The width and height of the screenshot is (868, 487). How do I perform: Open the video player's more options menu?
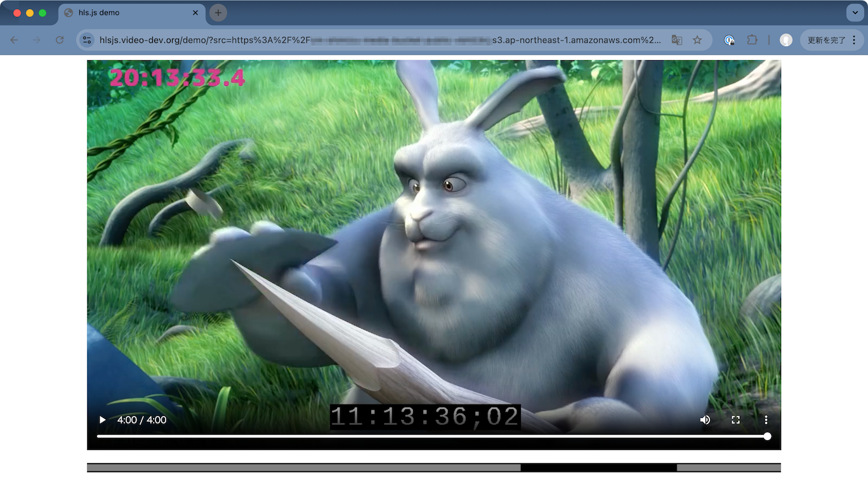(x=766, y=420)
